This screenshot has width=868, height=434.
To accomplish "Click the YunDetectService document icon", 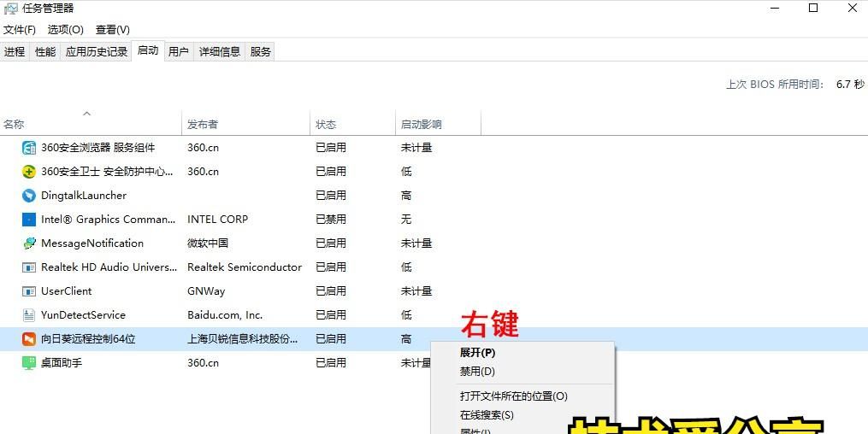I will pos(29,315).
